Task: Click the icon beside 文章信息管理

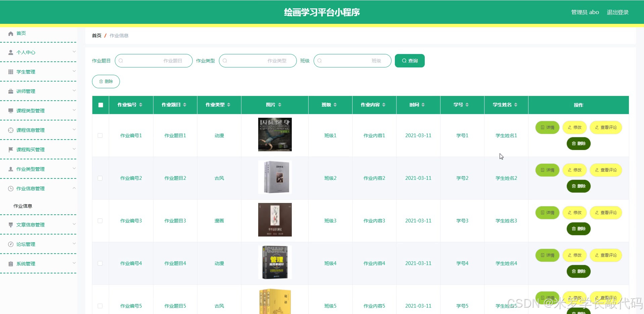Action: tap(11, 225)
